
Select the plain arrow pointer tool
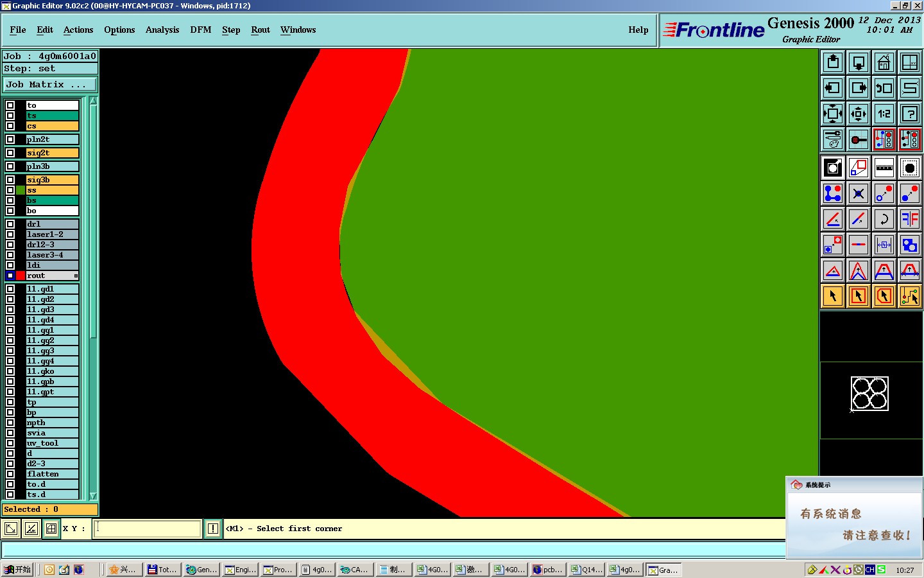(x=833, y=296)
